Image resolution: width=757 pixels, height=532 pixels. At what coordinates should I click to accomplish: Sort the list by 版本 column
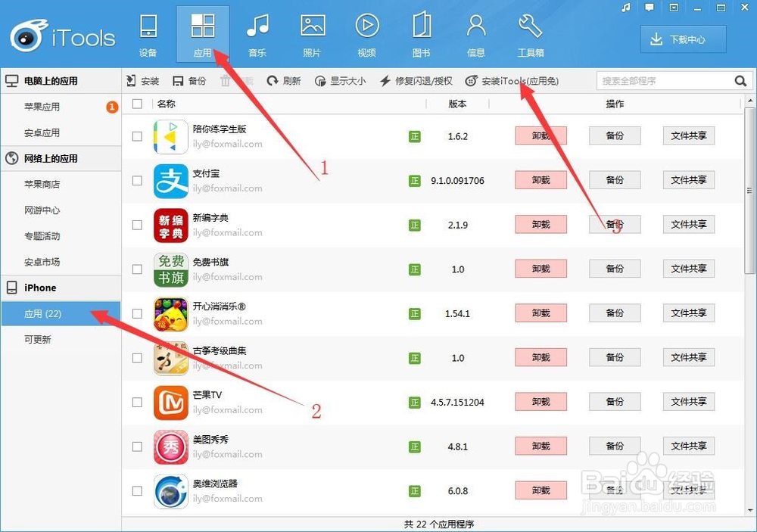pos(457,104)
